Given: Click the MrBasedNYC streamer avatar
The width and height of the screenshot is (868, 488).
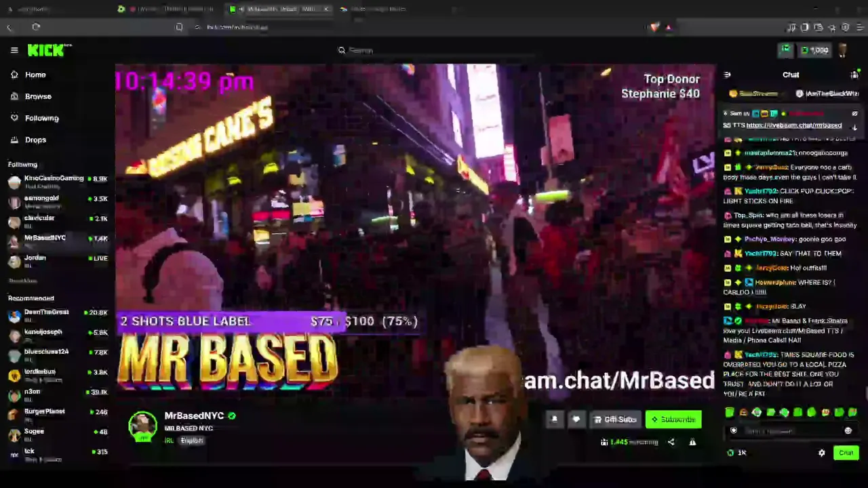Looking at the screenshot, I should 142,426.
